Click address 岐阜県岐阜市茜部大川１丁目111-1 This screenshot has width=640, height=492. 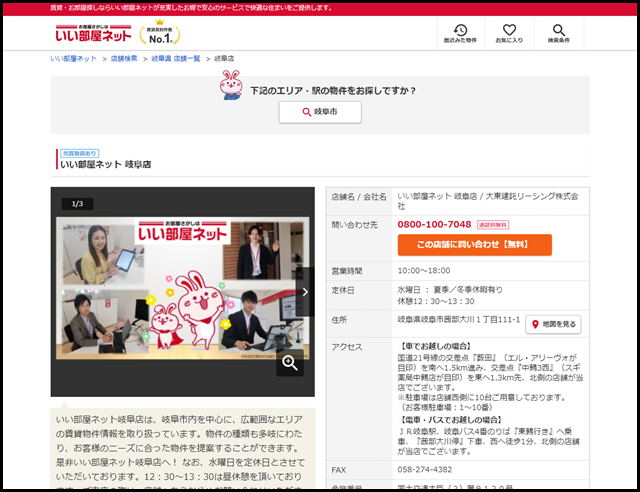point(459,320)
